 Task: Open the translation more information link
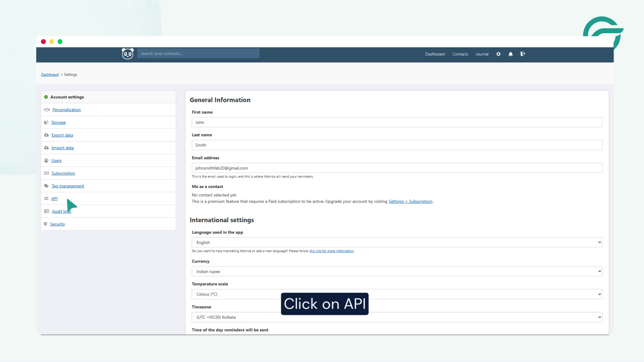coord(331,251)
